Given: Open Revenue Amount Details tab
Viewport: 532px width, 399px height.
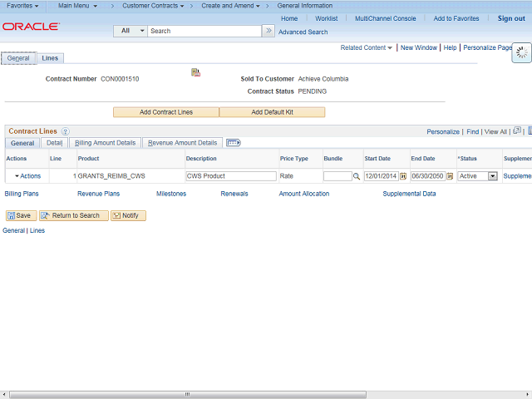Looking at the screenshot, I should coord(183,143).
